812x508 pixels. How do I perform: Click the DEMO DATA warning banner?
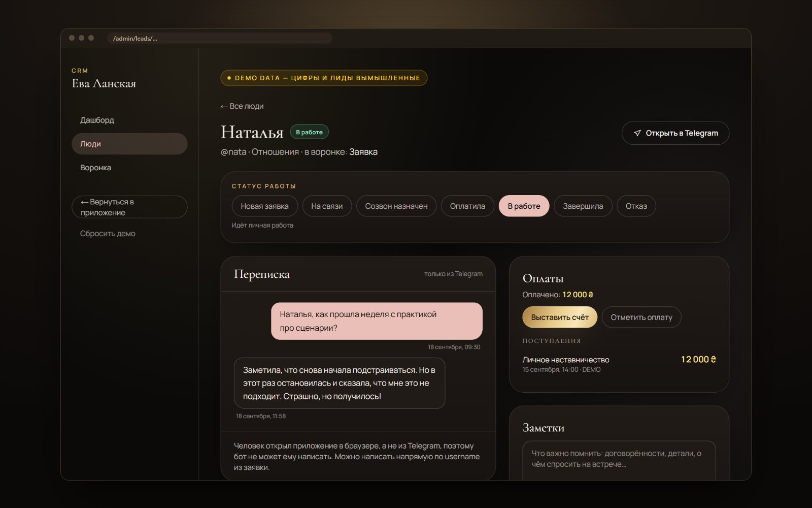point(324,78)
